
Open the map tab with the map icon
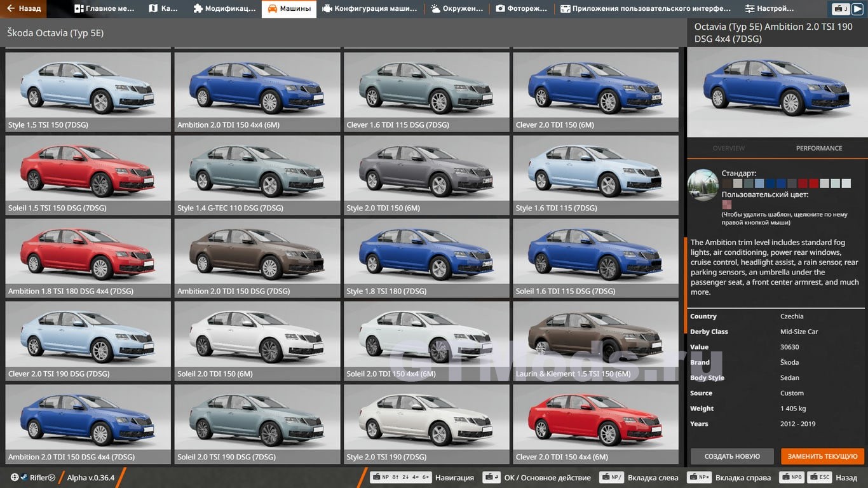[163, 9]
